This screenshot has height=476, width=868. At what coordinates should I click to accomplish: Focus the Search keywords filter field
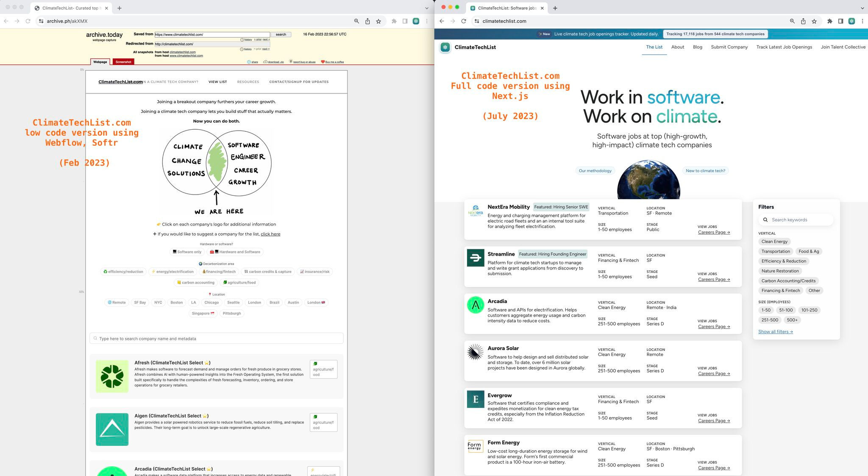click(x=796, y=220)
